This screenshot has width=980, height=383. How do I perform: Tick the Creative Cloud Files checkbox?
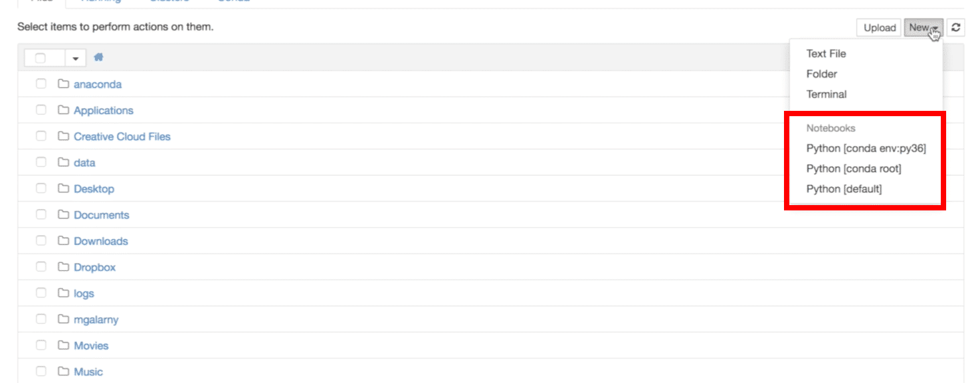tap(41, 136)
